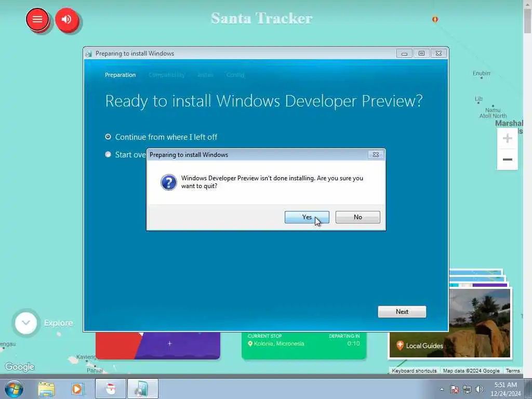Switch to Windows setup taskbar button

click(x=142, y=389)
